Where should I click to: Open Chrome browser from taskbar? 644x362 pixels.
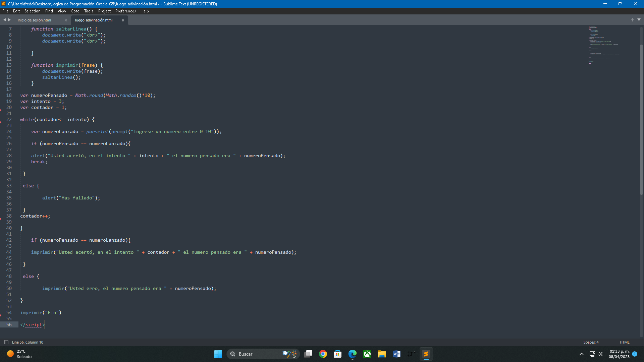(324, 354)
